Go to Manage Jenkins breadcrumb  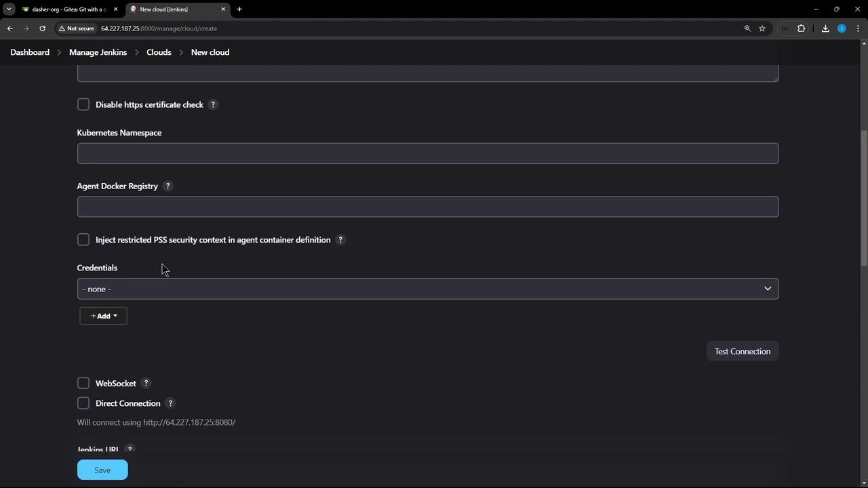tap(98, 52)
